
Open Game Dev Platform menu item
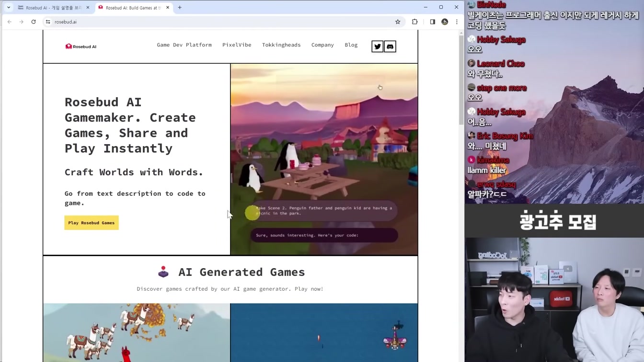[184, 45]
